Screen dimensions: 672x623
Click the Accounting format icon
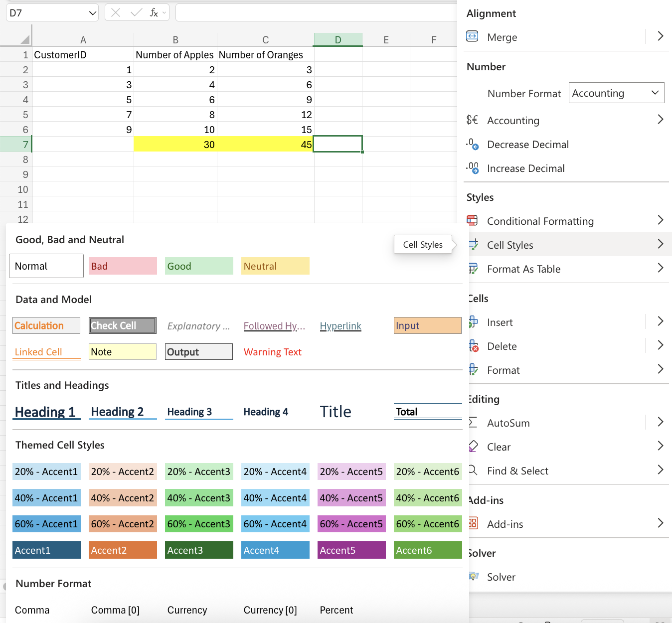click(x=472, y=120)
